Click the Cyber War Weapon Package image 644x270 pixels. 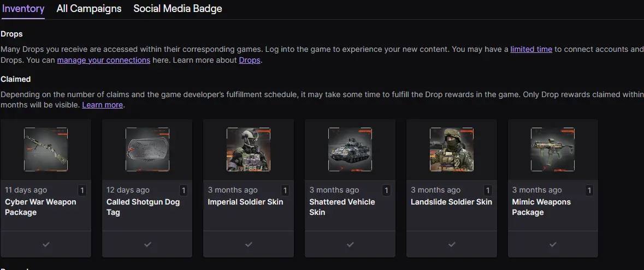click(x=46, y=149)
